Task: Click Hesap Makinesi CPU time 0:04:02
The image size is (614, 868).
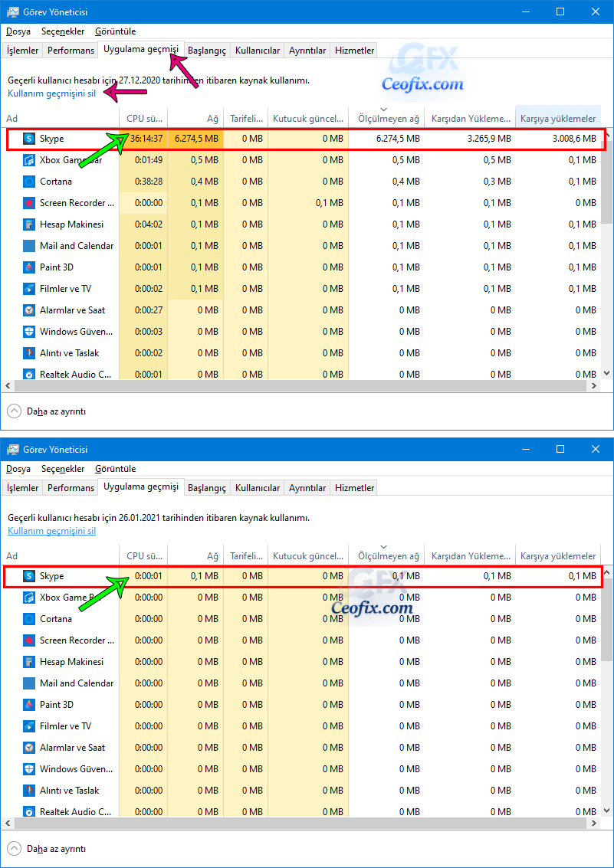Action: 149,224
